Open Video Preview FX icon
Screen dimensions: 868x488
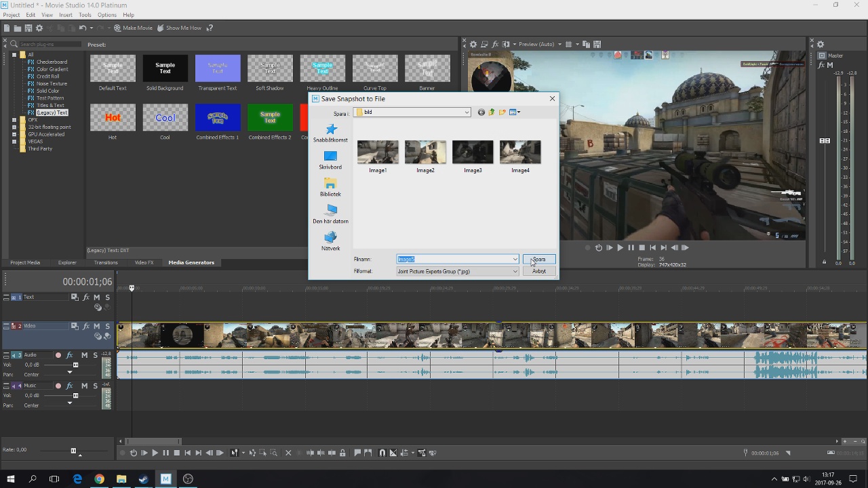[x=494, y=44]
